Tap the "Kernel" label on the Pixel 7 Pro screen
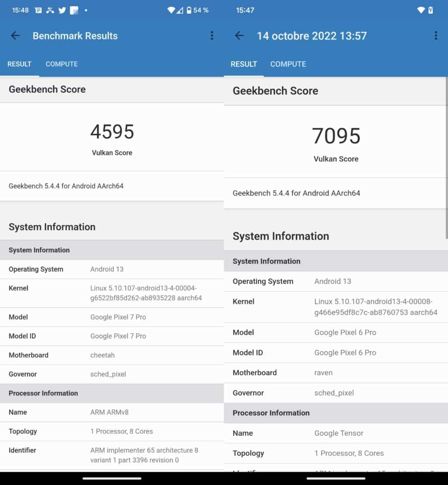The height and width of the screenshot is (485, 448). pos(18,288)
